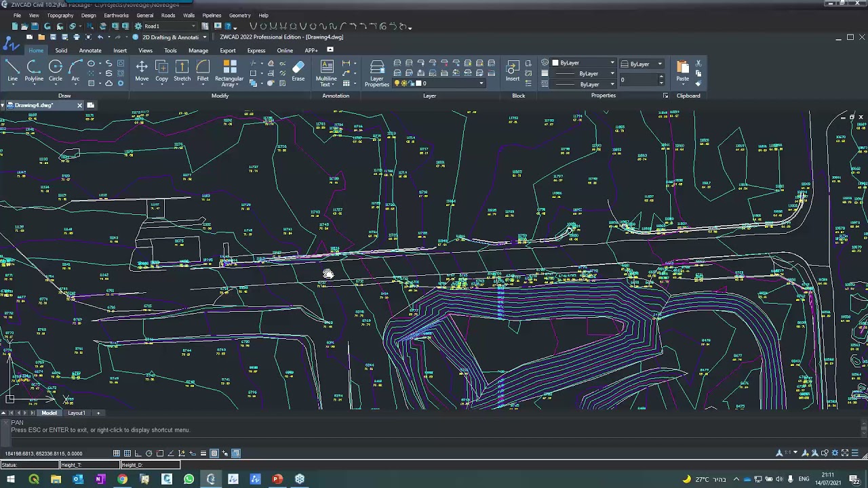Switch to the Annotate ribbon tab
The width and height of the screenshot is (868, 488).
[90, 50]
